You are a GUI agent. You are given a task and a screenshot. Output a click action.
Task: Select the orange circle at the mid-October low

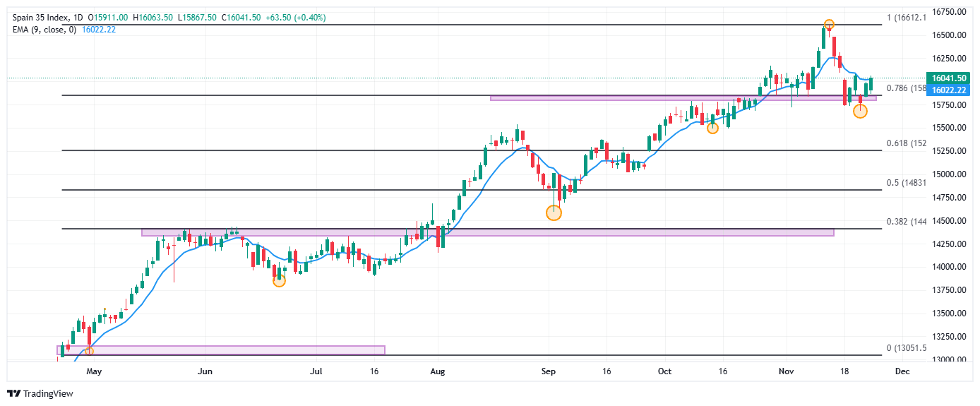coord(712,128)
